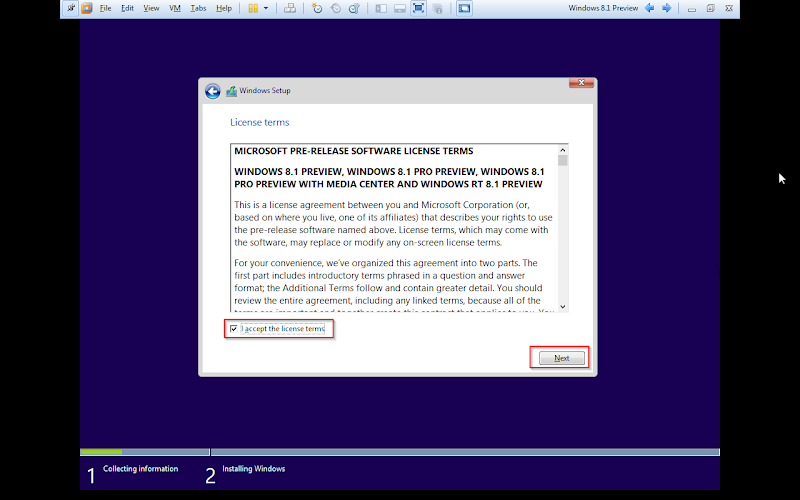The height and width of the screenshot is (500, 800).
Task: Click the license scrollbar thumb
Action: pyautogui.click(x=563, y=161)
